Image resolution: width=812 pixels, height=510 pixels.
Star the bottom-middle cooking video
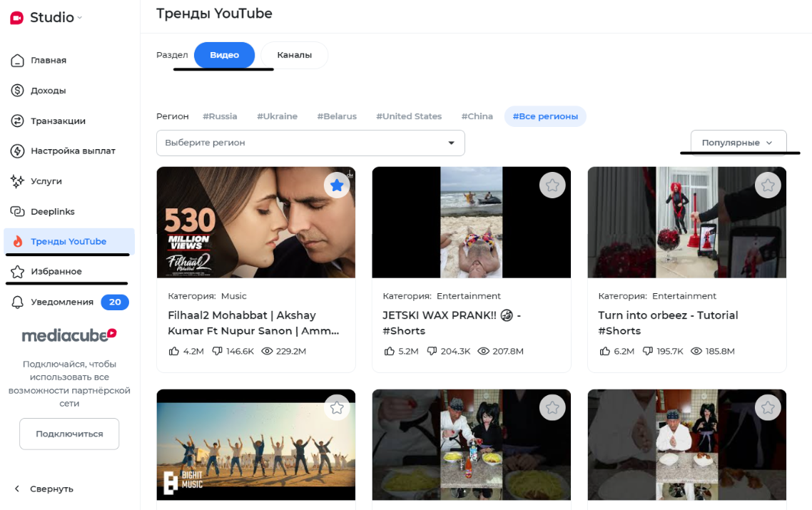552,407
